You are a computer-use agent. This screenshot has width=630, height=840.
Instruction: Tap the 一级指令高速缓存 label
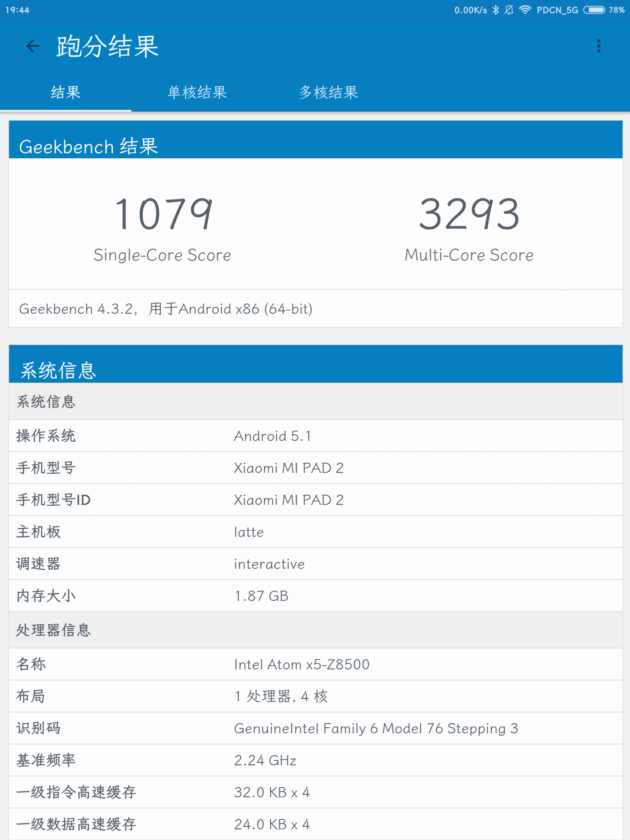click(76, 792)
